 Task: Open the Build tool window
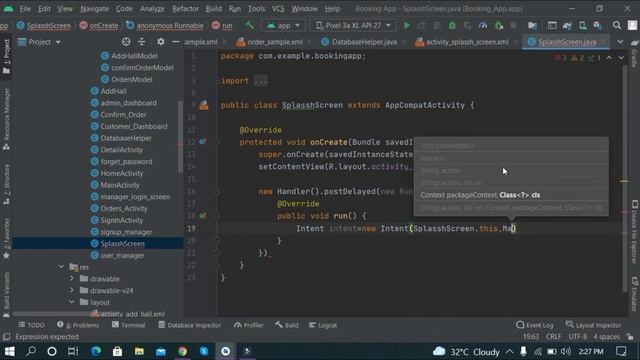[287, 325]
